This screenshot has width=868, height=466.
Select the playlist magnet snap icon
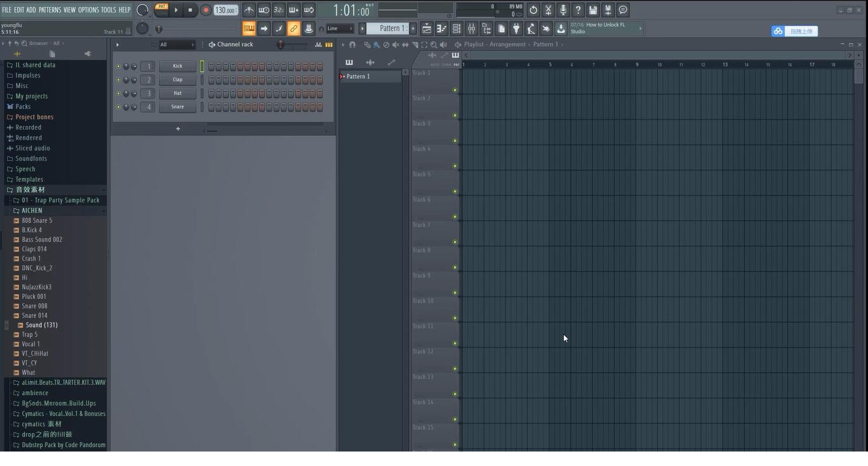352,45
